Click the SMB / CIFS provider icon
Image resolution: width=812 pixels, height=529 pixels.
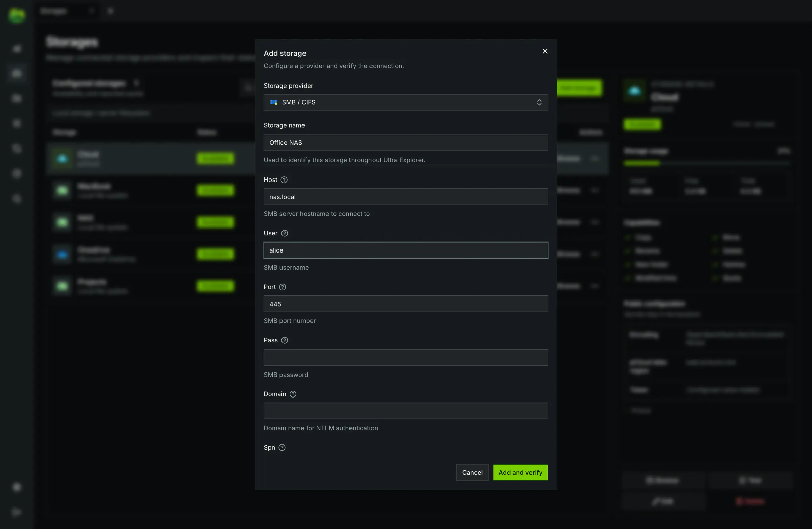[x=274, y=102]
